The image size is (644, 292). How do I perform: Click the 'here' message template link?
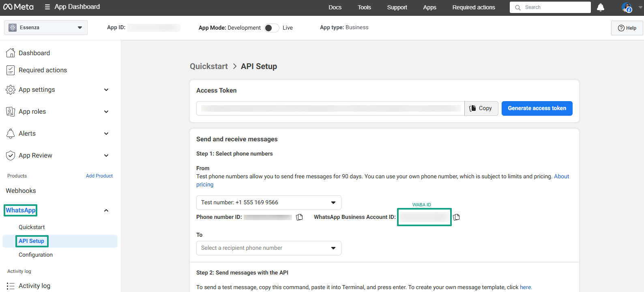tap(526, 287)
